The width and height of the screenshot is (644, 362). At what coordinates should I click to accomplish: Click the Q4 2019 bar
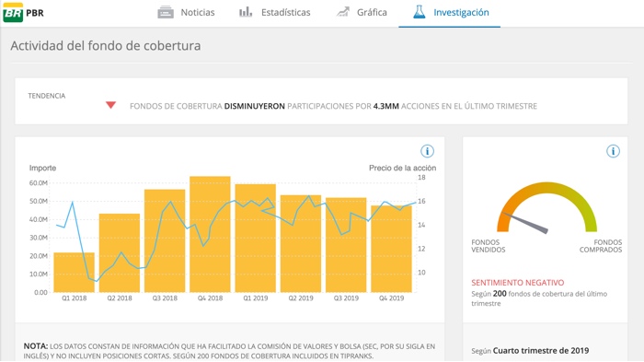[391, 249]
